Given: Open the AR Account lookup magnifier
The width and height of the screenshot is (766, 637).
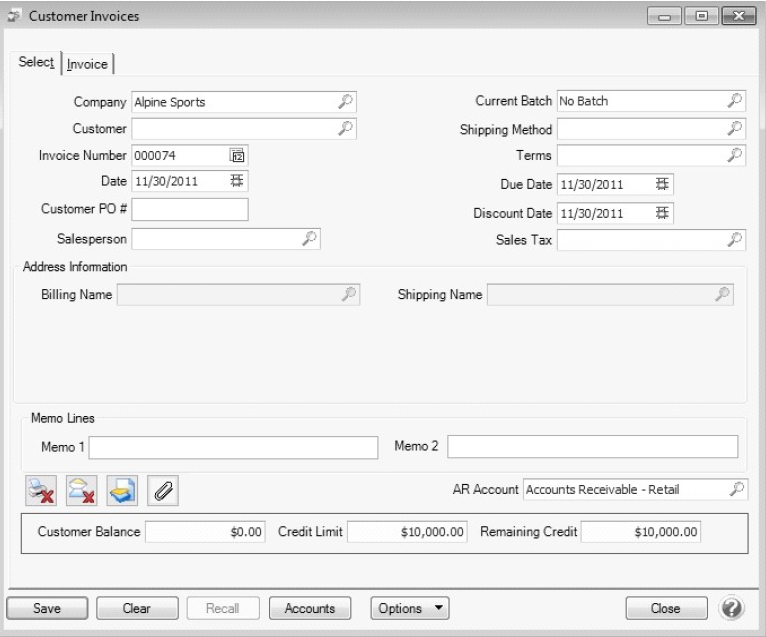Looking at the screenshot, I should (x=735, y=489).
